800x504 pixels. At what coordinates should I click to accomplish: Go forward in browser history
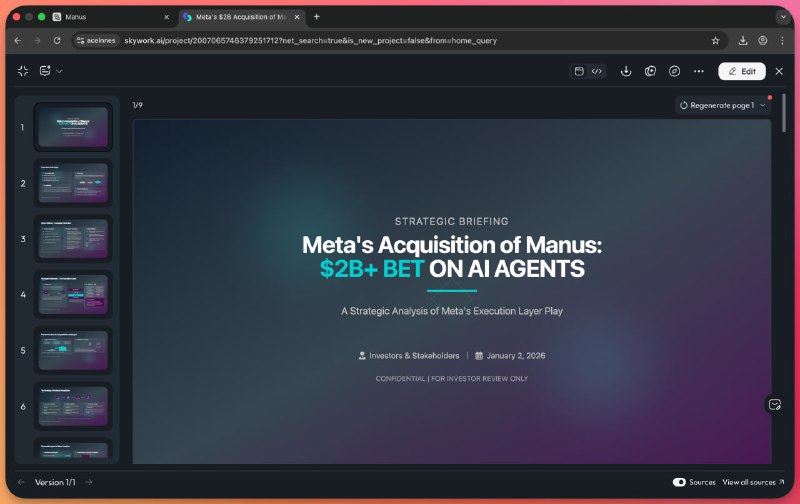37,40
